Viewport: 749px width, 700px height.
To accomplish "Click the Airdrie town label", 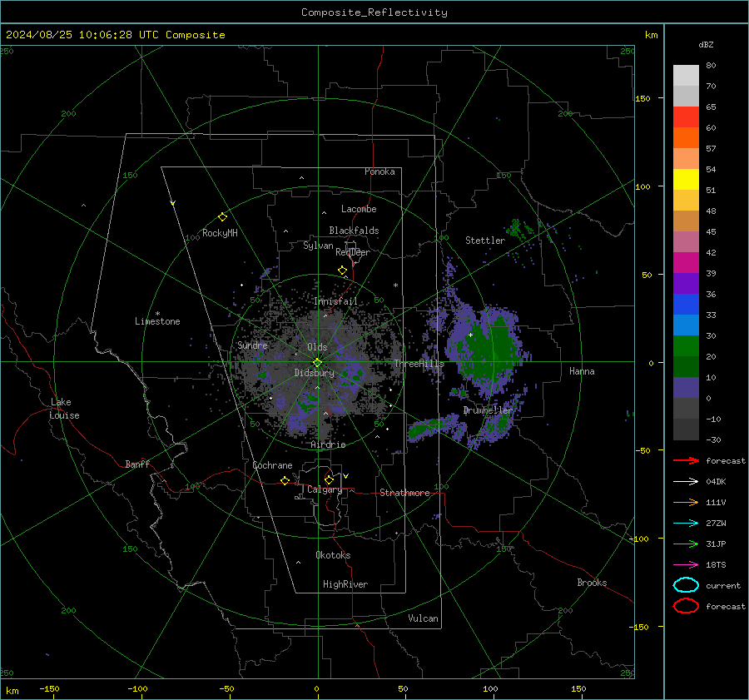I will coord(328,444).
